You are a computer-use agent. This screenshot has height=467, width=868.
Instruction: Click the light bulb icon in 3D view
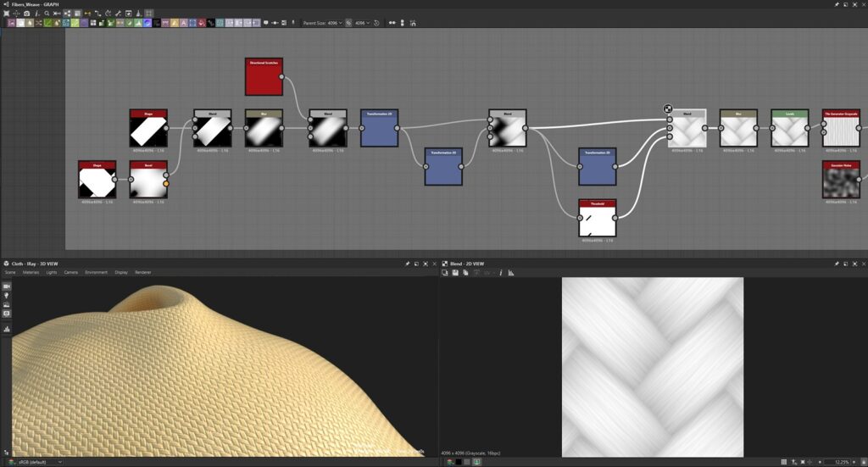pyautogui.click(x=7, y=296)
